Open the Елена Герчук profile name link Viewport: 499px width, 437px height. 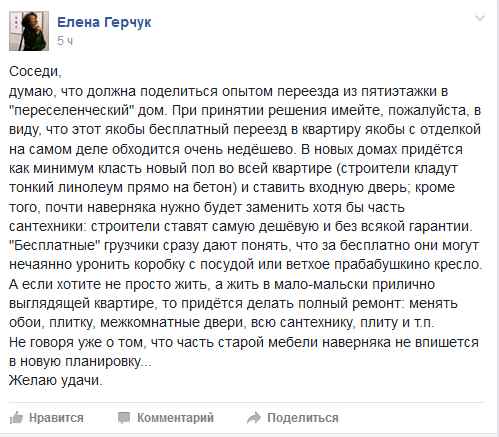point(104,22)
